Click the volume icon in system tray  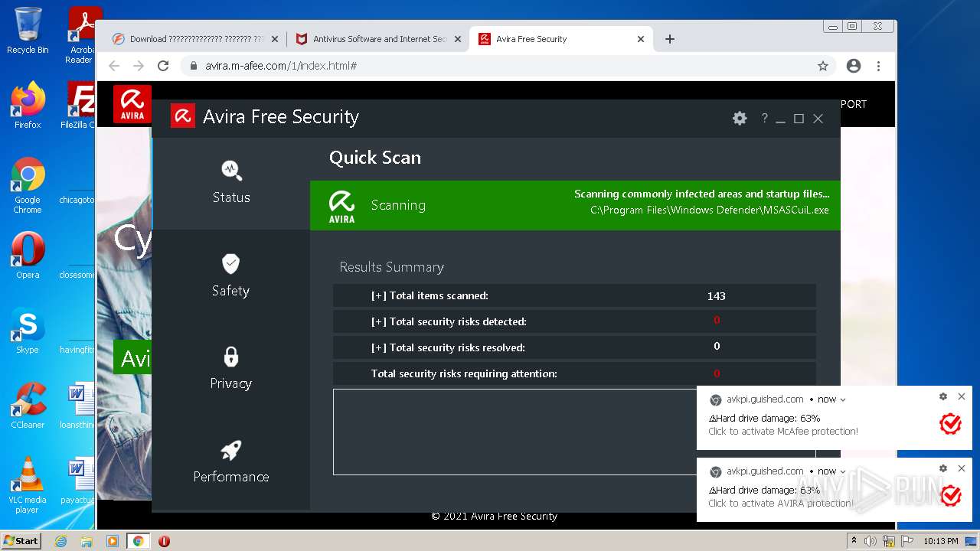871,541
